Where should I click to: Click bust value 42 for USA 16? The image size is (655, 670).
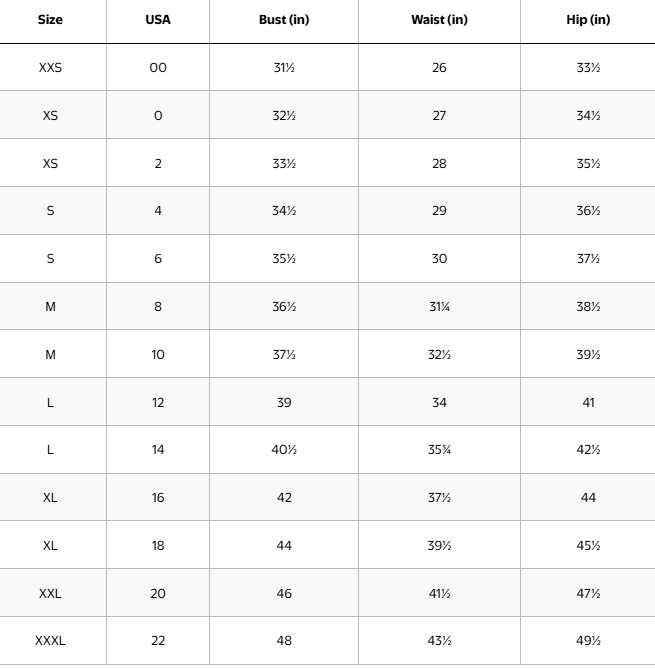284,498
